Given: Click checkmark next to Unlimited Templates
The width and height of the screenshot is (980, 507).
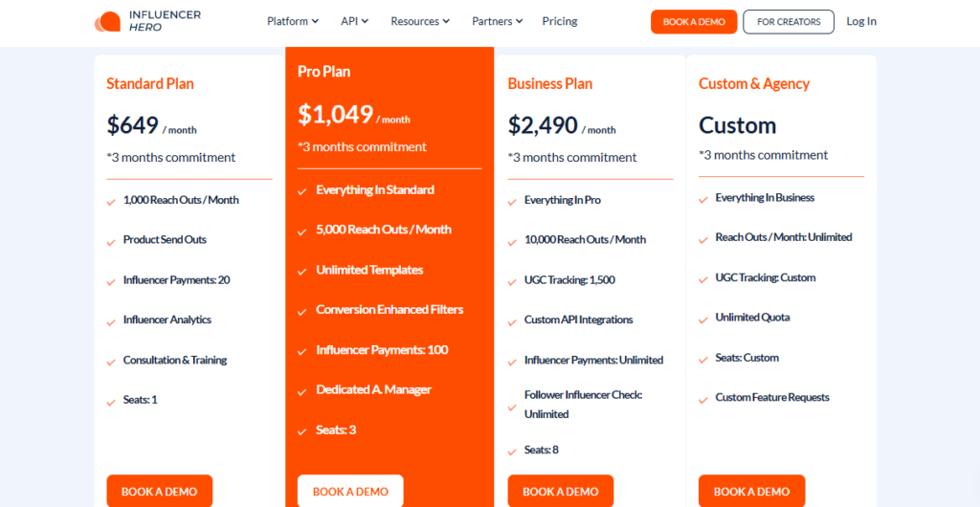Looking at the screenshot, I should click(x=302, y=272).
